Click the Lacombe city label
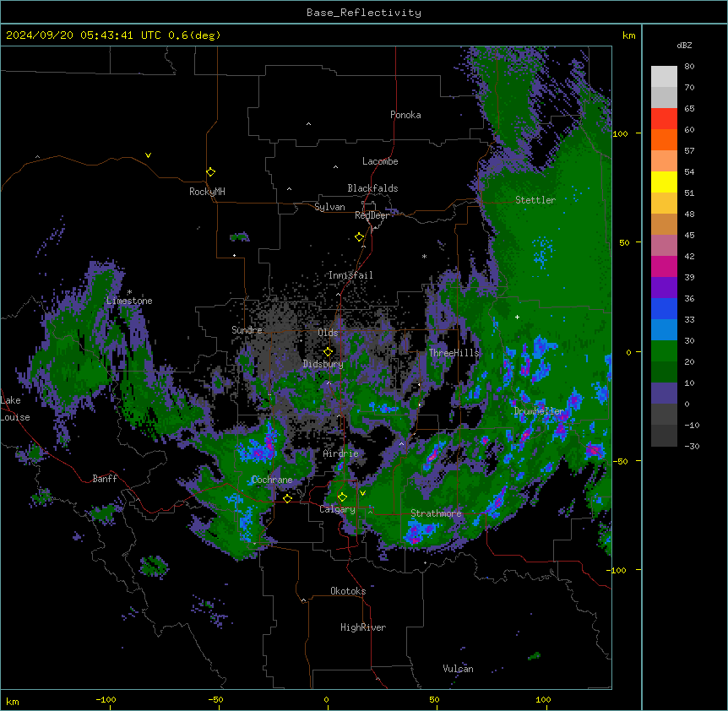The image size is (728, 711). 380,161
